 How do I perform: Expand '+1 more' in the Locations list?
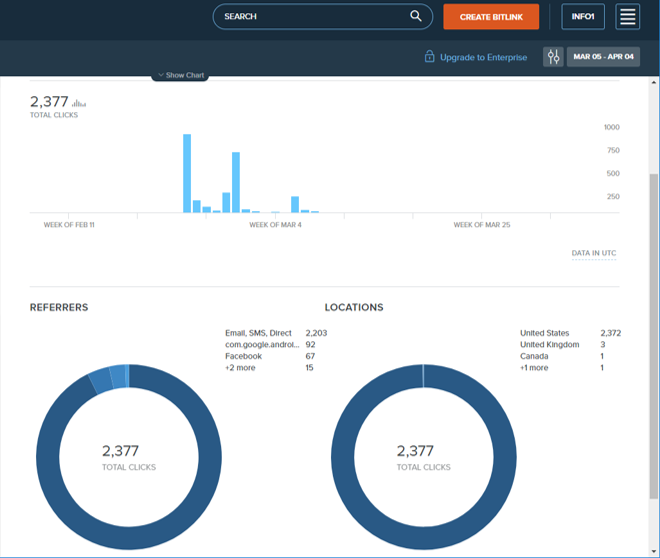point(534,368)
